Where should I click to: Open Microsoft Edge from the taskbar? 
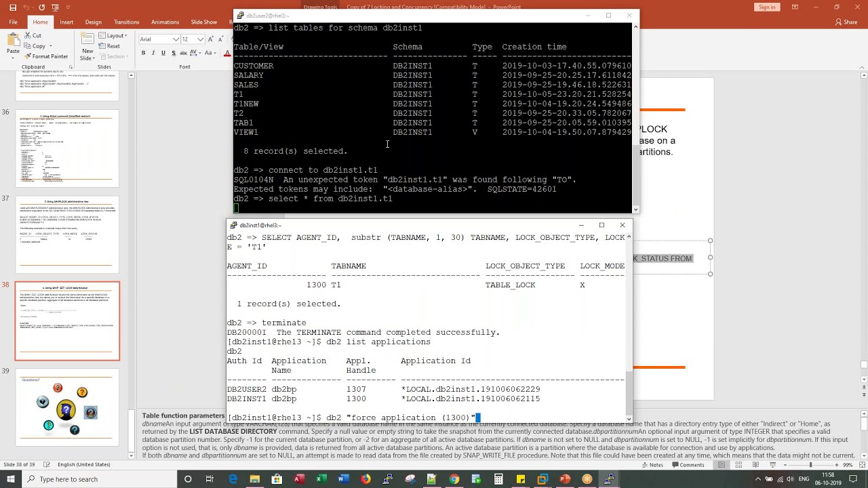233,479
